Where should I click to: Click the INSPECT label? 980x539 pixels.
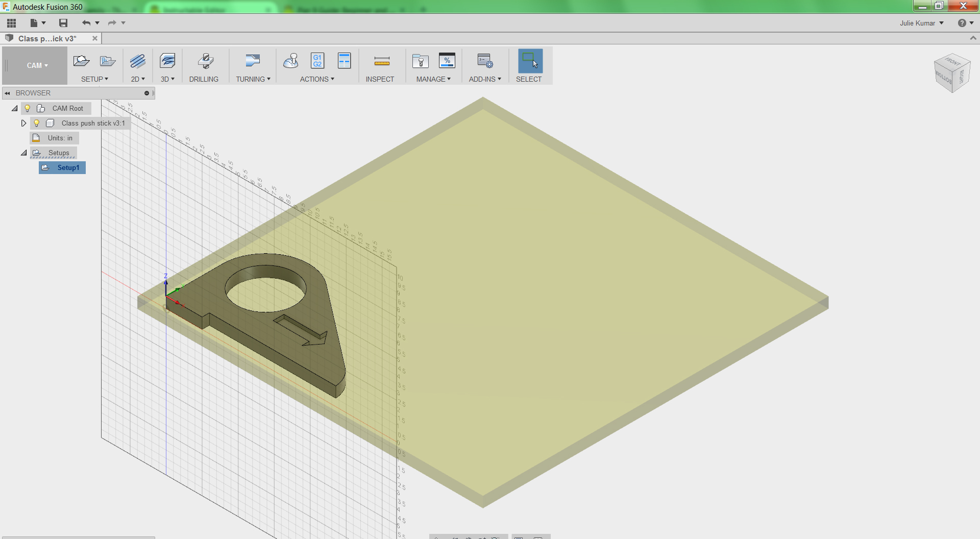[380, 79]
